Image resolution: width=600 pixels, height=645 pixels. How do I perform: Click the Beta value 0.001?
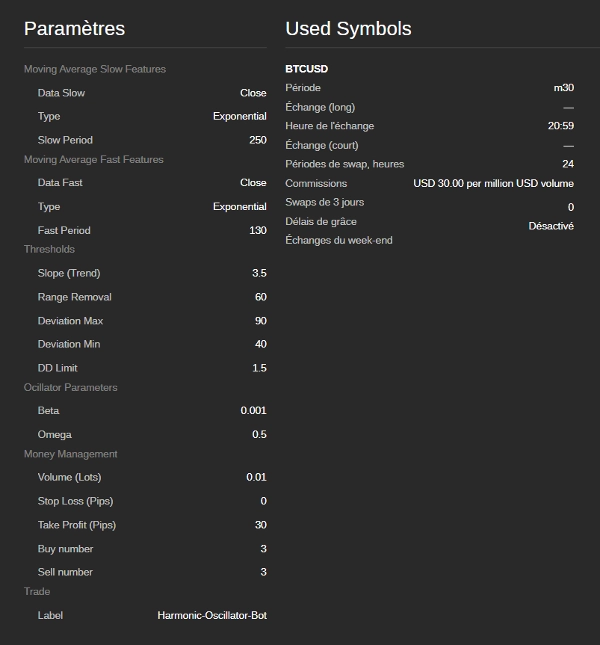point(253,411)
